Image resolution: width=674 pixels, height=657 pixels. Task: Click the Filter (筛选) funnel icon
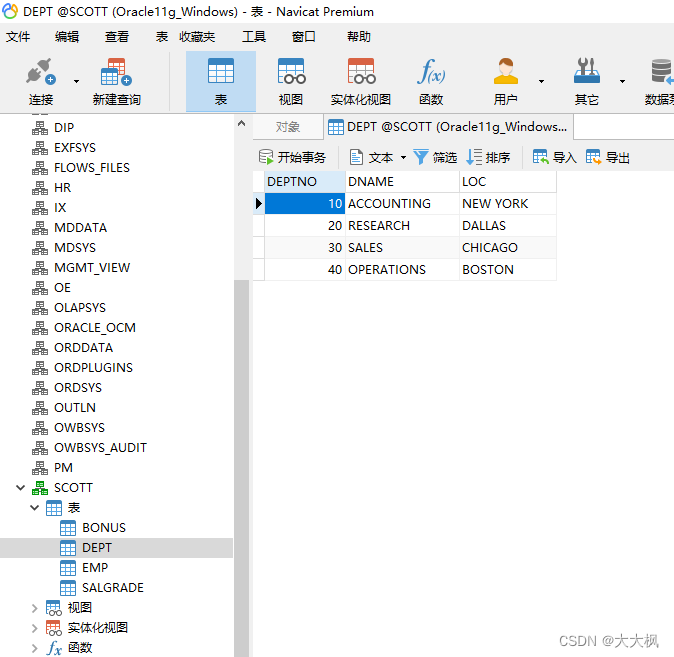pyautogui.click(x=420, y=157)
